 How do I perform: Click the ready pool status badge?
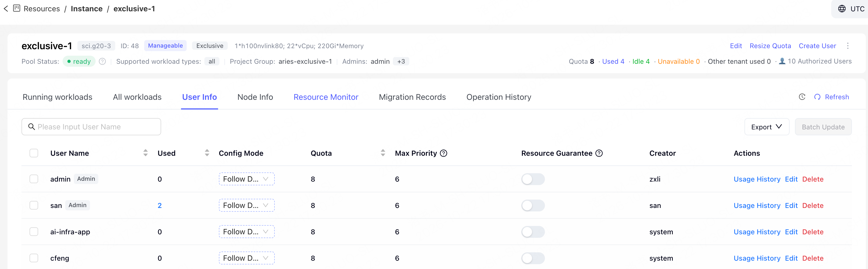79,61
